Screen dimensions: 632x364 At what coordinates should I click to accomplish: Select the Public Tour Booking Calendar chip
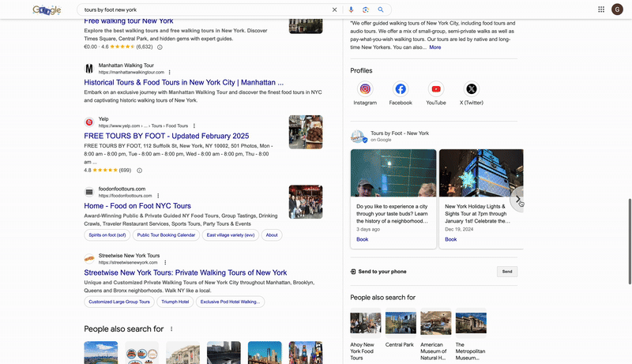click(x=166, y=235)
